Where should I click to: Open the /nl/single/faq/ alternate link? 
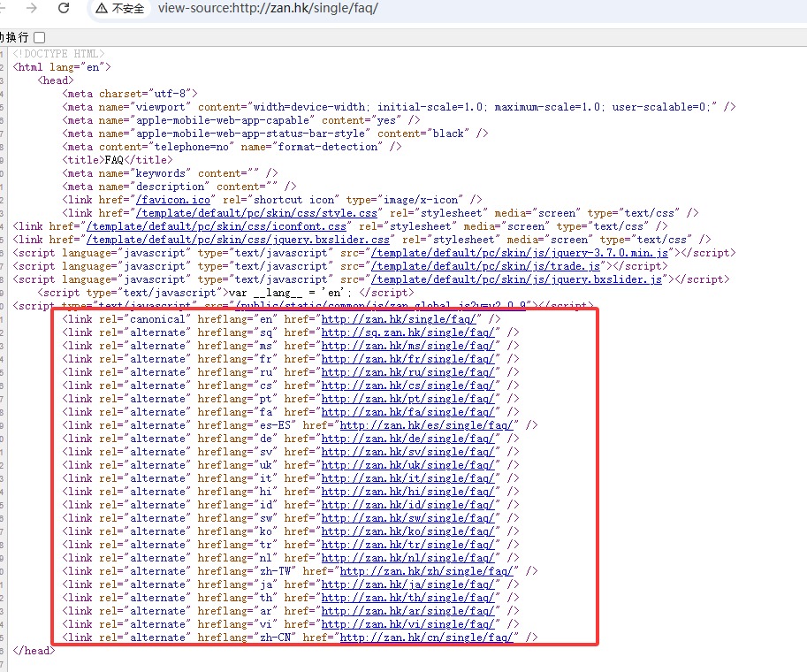[407, 558]
